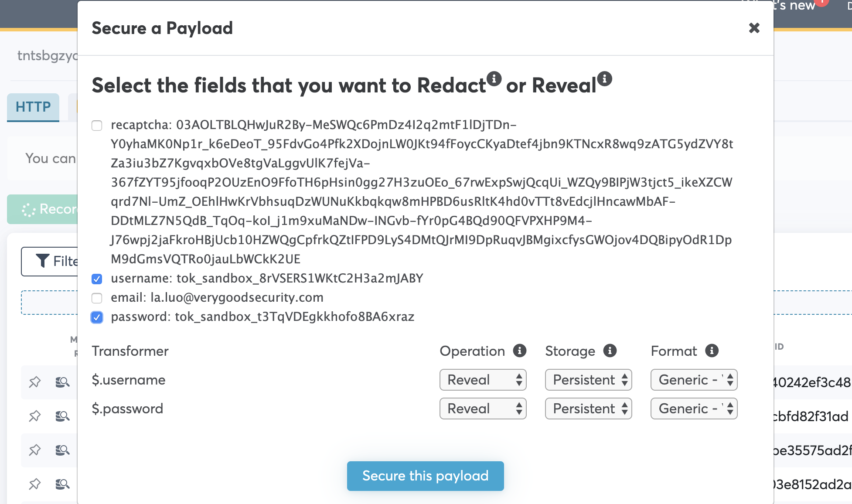Click the pin icon in third table row
The width and height of the screenshot is (852, 504).
(35, 450)
